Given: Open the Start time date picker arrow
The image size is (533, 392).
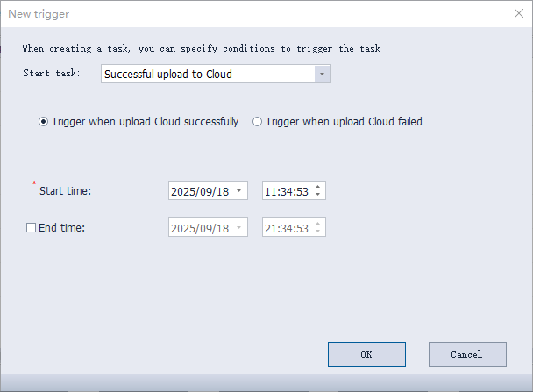Looking at the screenshot, I should tap(239, 191).
